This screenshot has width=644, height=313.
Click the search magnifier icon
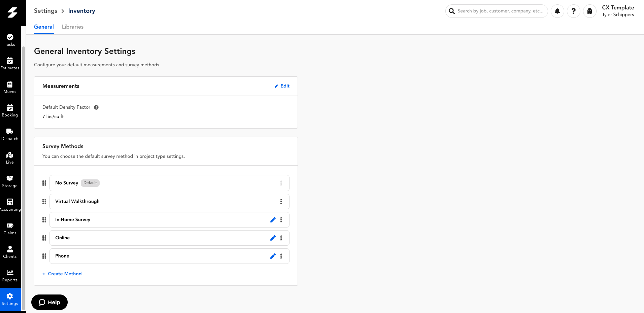coord(452,11)
